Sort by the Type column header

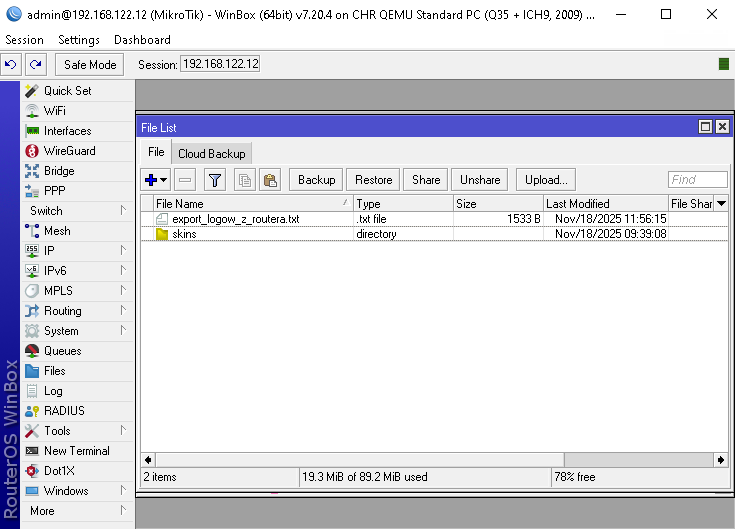pos(403,204)
